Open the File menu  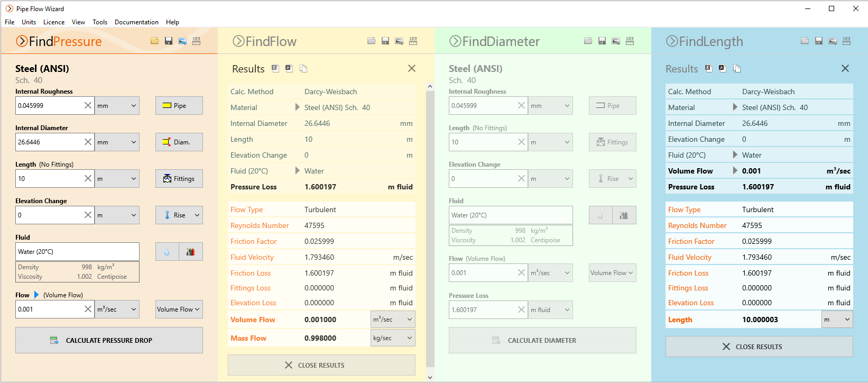10,22
